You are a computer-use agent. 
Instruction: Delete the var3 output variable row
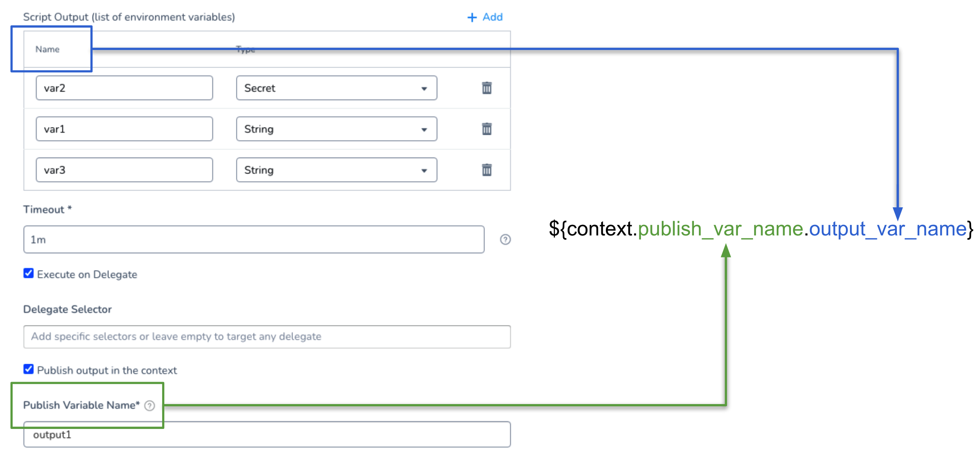pos(487,169)
